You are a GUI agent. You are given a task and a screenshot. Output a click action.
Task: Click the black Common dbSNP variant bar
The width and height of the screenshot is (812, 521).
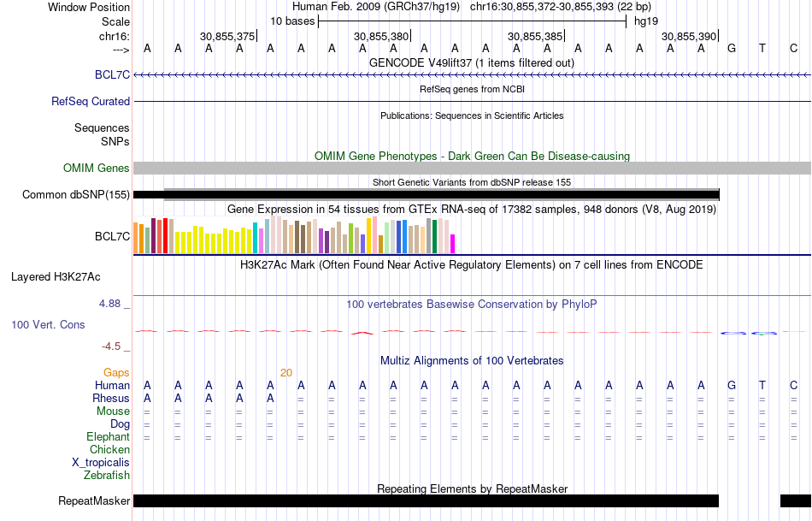[x=427, y=195]
